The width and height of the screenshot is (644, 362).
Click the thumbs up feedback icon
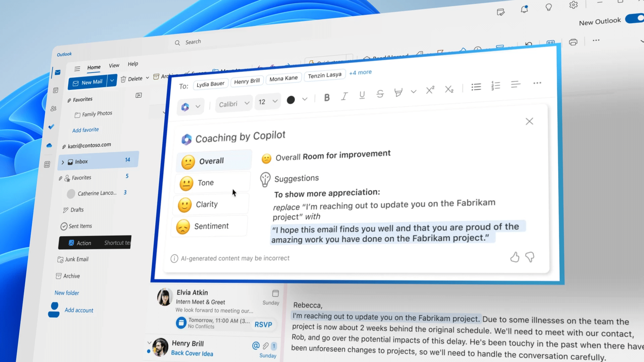[515, 257]
